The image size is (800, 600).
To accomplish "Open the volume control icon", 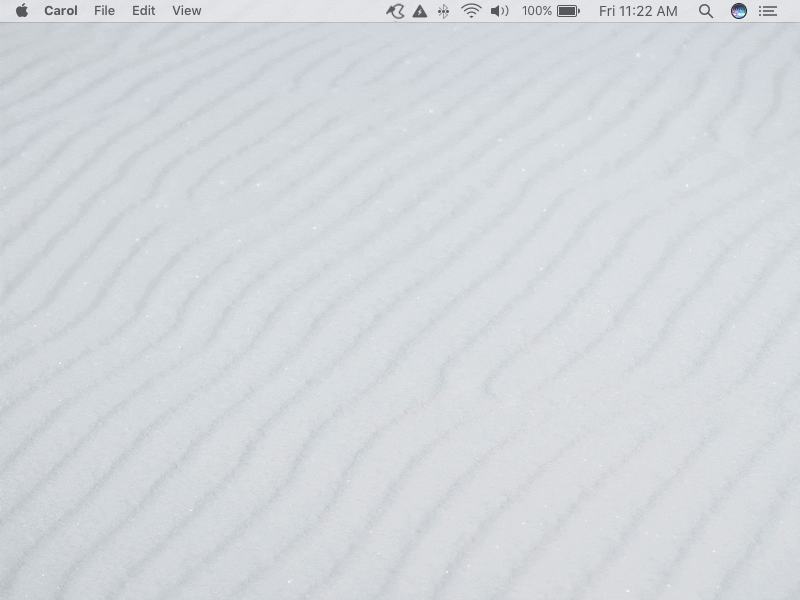I will (499, 11).
